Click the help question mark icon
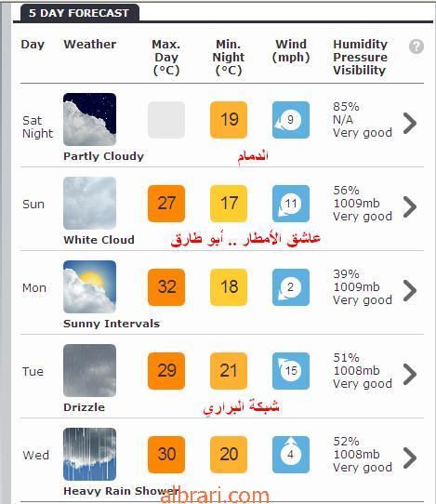Screen dimensions: 436x504 [416, 46]
